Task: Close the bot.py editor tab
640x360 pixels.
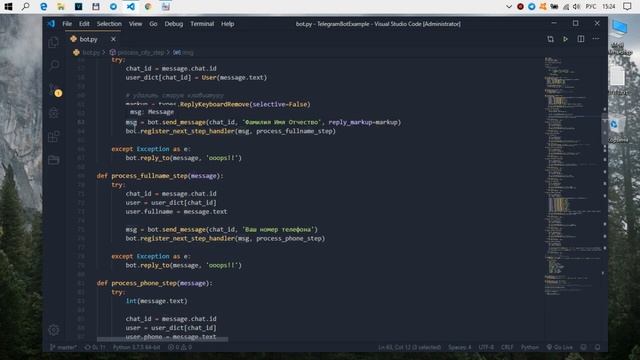Action: 113,39
